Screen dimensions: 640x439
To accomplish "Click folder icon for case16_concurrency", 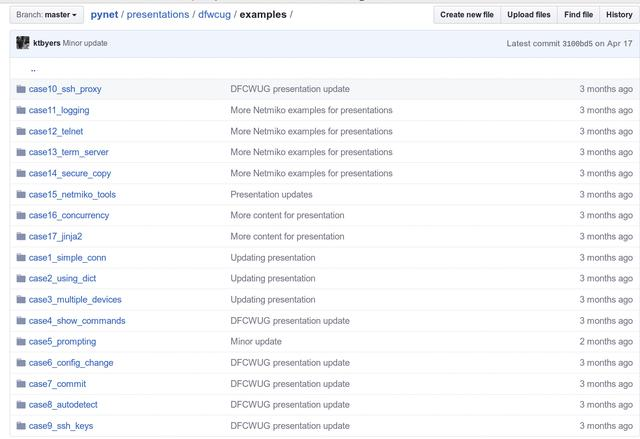I will point(21,215).
